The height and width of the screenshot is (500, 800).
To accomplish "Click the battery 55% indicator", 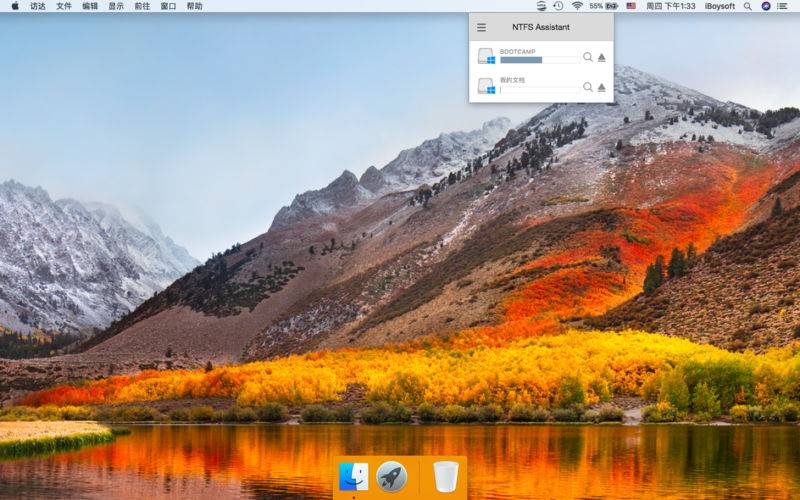I will click(603, 6).
